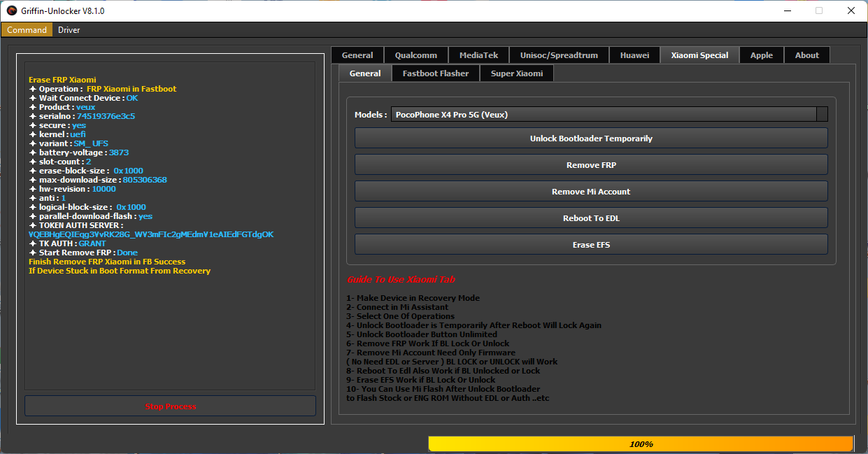This screenshot has width=868, height=454.
Task: Open the Unisoc/Spreadtrum tab
Action: [559, 55]
